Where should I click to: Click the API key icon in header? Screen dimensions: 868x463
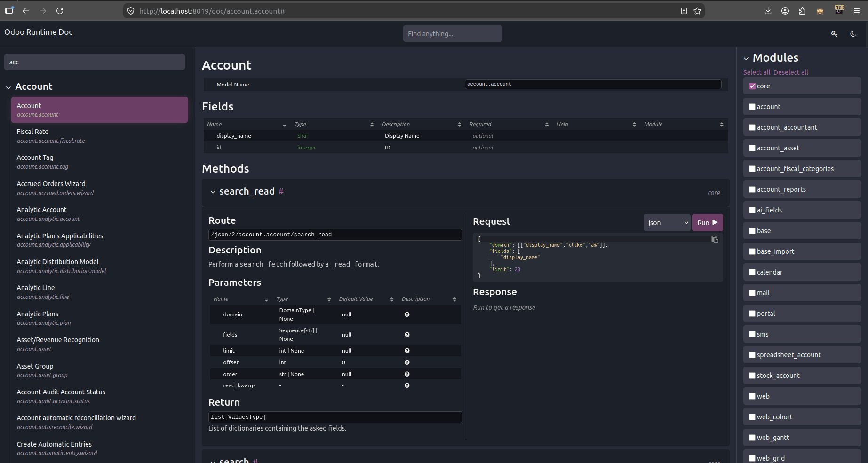[x=834, y=34]
